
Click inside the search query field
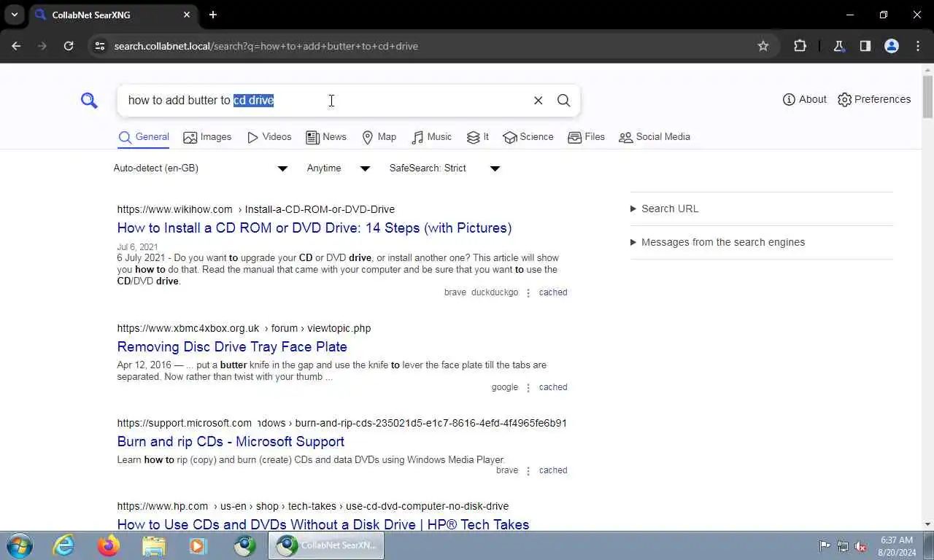(x=325, y=101)
